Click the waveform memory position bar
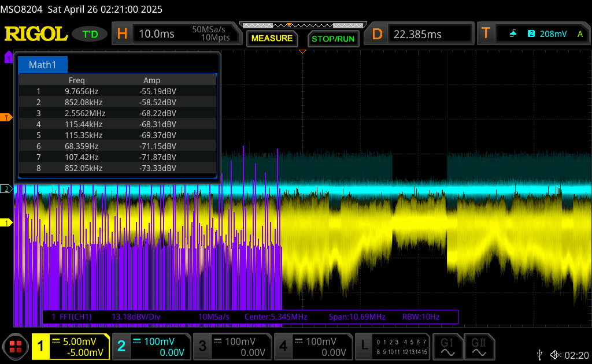The width and height of the screenshot is (592, 364). (x=301, y=25)
